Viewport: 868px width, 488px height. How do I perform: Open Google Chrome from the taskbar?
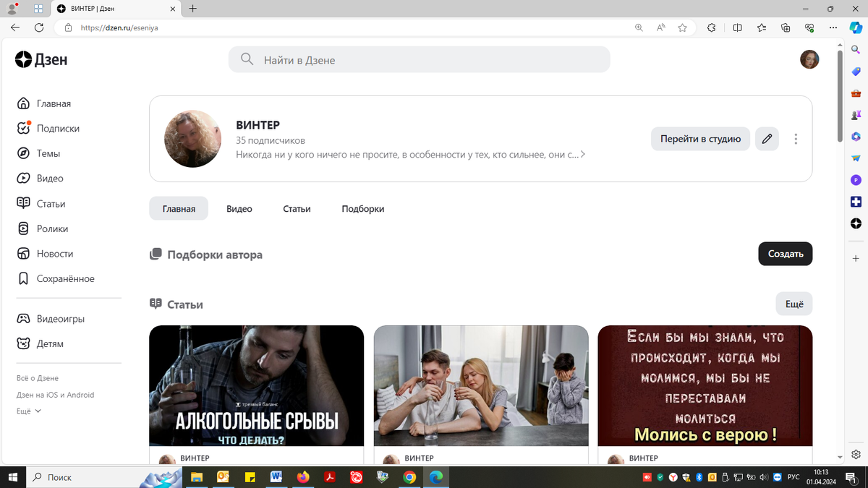[x=409, y=477]
